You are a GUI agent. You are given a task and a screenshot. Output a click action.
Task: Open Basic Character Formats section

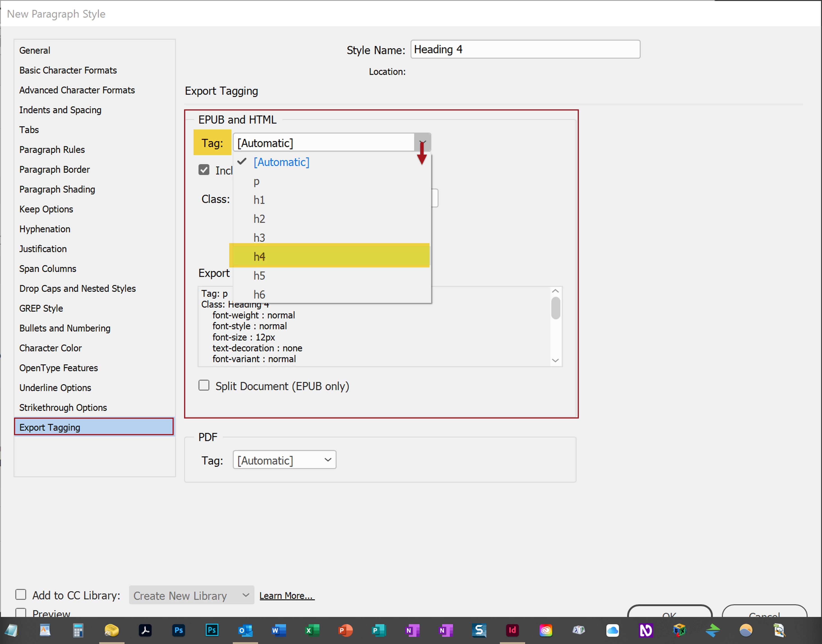pos(68,70)
